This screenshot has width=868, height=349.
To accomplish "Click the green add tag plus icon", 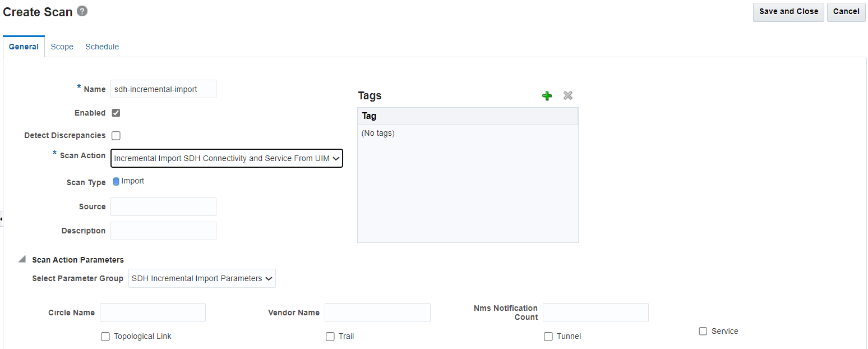I will (547, 96).
